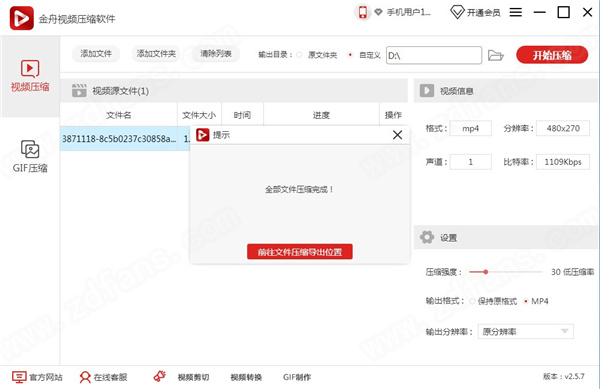
Task: Open the 视频压缩 sidebar section
Action: click(30, 76)
